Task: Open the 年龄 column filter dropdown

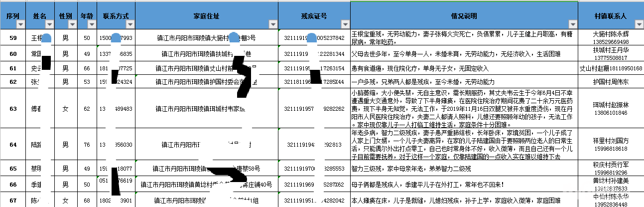Action: (x=91, y=24)
